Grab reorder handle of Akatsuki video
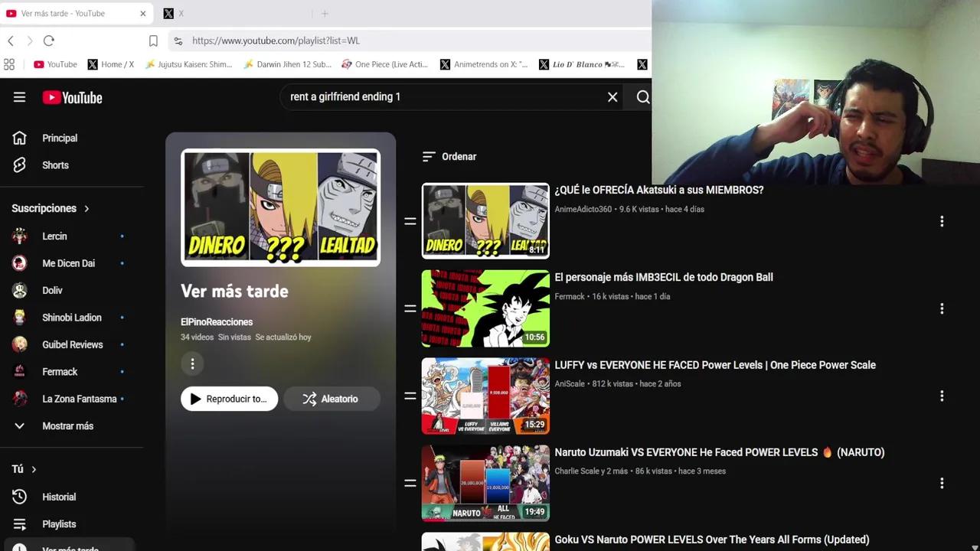Viewport: 980px width, 551px height. click(410, 221)
